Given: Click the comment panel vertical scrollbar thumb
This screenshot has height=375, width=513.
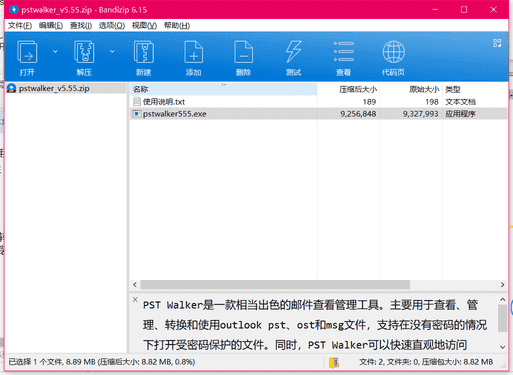Looking at the screenshot, I should tap(503, 318).
